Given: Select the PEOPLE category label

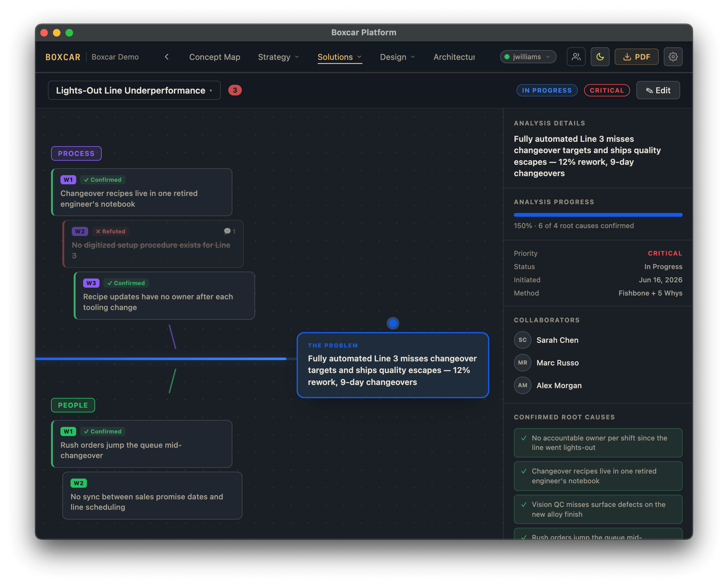Looking at the screenshot, I should tap(73, 405).
